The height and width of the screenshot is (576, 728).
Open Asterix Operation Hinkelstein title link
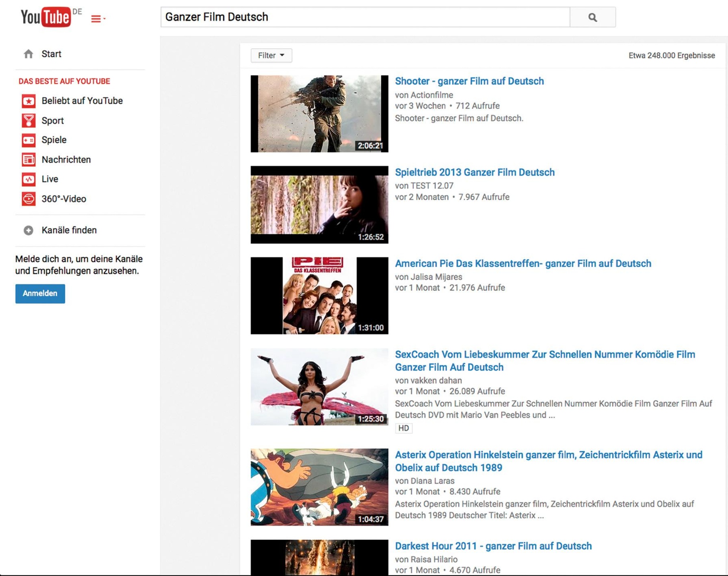pos(548,461)
